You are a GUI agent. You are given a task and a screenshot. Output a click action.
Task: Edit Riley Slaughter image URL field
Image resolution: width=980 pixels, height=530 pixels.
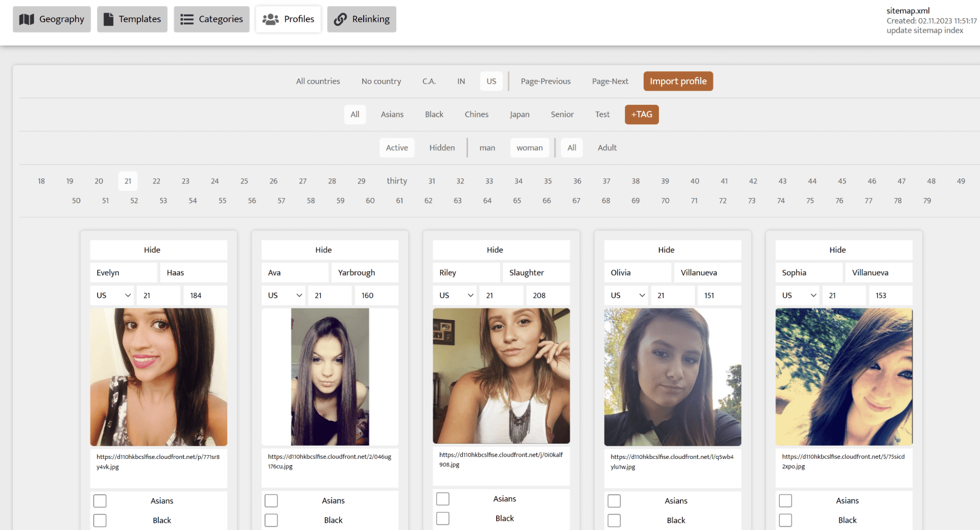(501, 466)
